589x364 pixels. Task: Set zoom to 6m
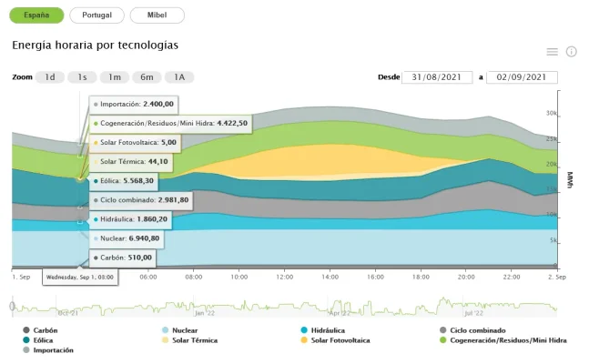click(x=147, y=77)
